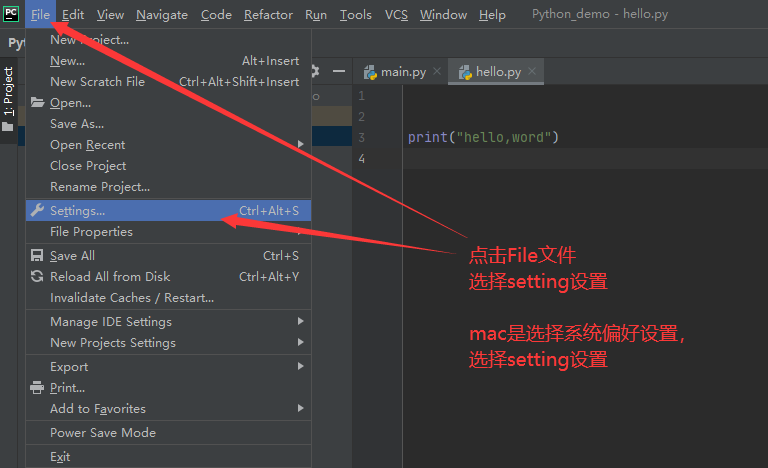Open the Window menu

point(443,15)
